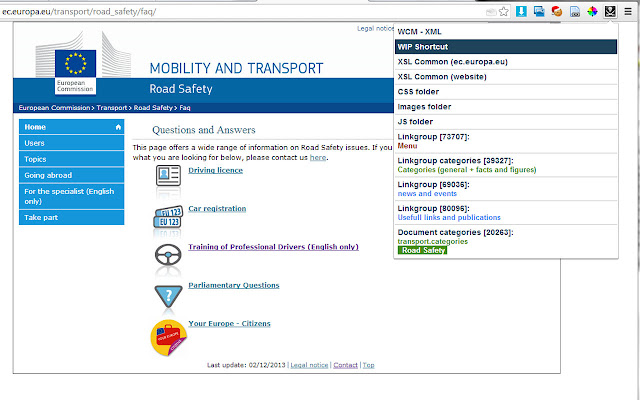Click the 'Last update: 02/12/2013' text
The width and height of the screenshot is (640, 400).
pos(246,365)
